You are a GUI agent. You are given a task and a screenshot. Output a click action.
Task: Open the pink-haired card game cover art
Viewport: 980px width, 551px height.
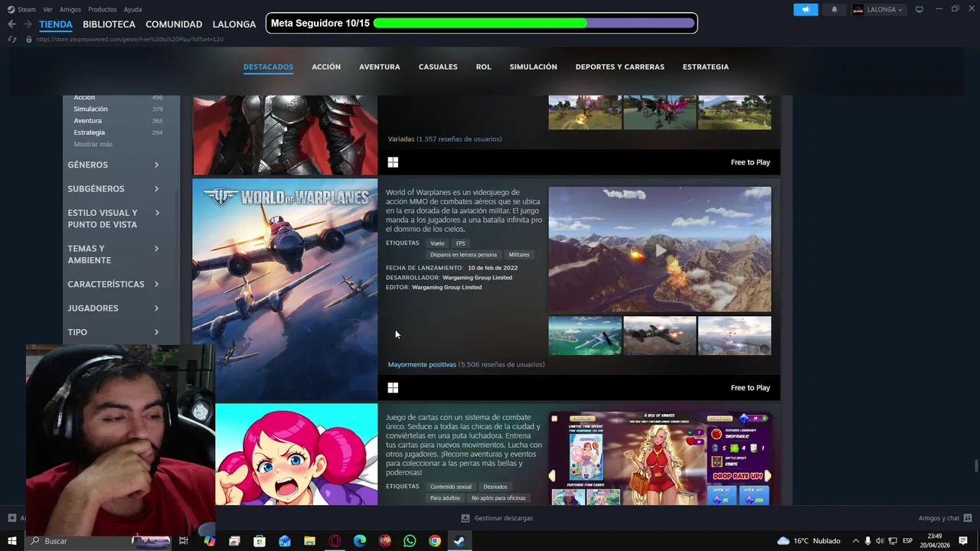point(296,455)
